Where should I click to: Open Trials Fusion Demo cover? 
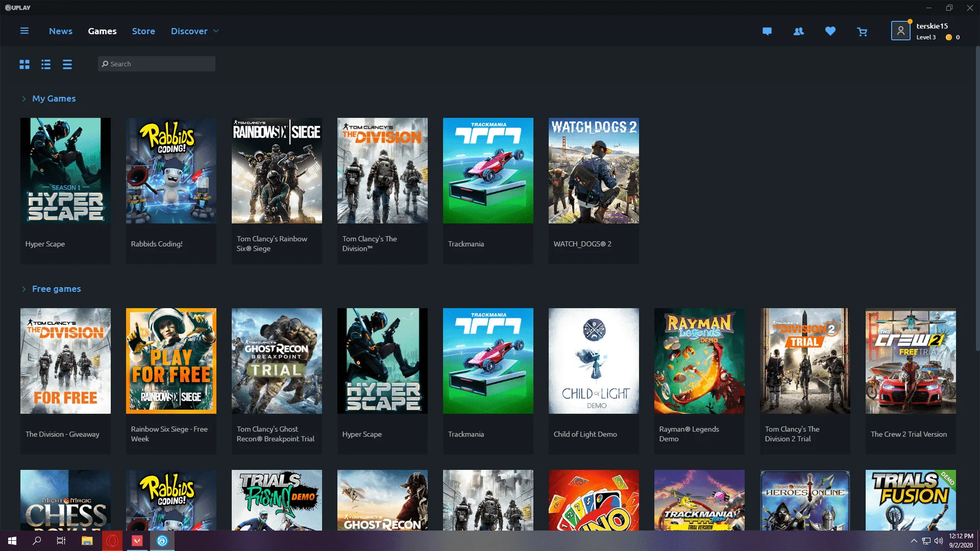click(x=911, y=500)
